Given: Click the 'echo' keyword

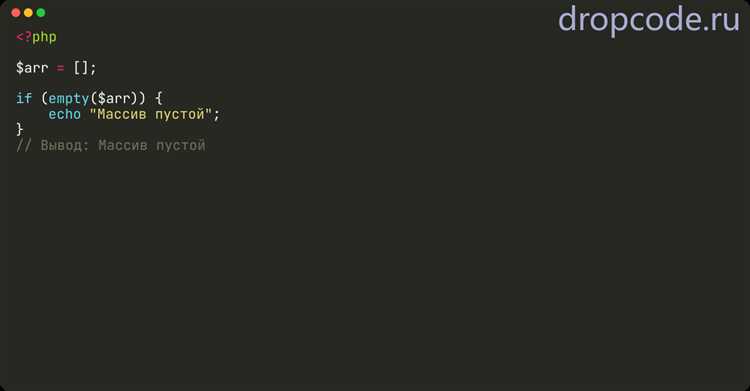Looking at the screenshot, I should 65,114.
